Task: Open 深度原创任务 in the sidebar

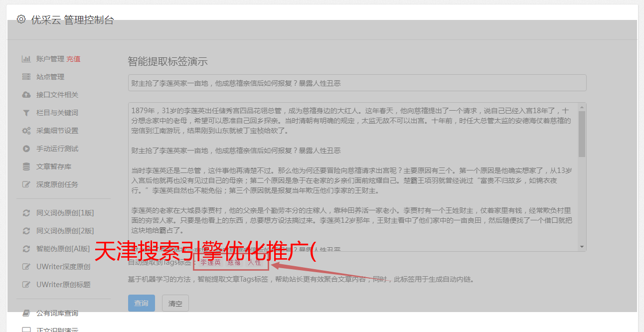Action: coord(57,184)
